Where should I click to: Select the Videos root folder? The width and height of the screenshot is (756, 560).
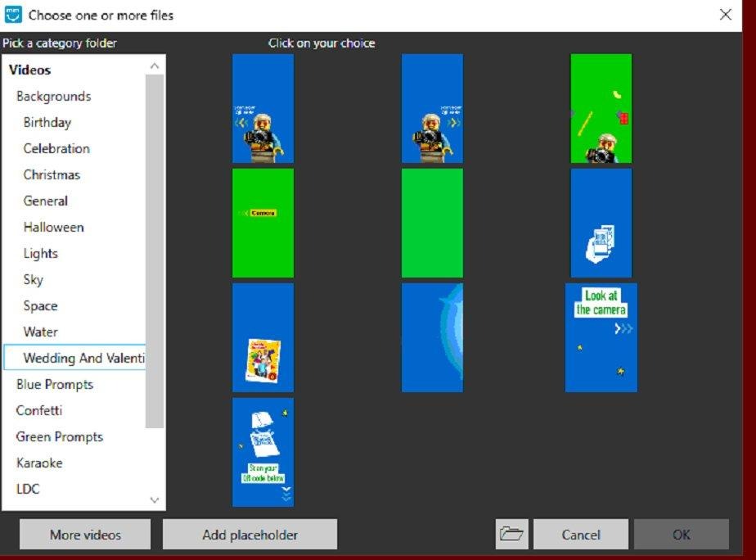(29, 70)
